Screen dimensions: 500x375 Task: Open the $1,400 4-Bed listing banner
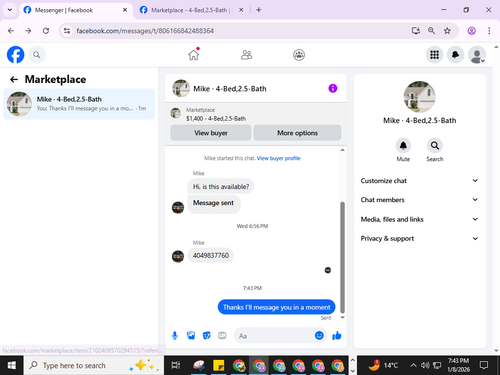(256, 114)
